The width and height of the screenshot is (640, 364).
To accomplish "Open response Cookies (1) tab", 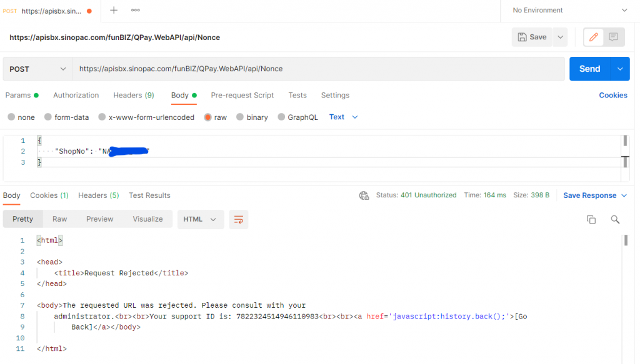I will point(49,195).
